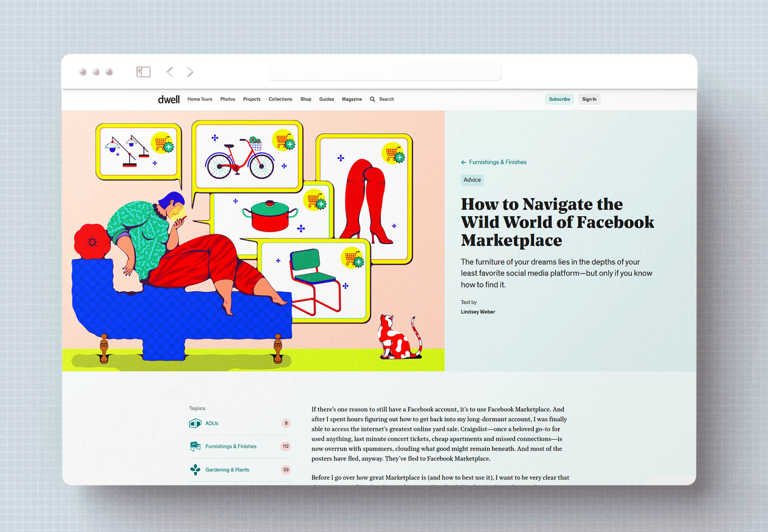The height and width of the screenshot is (532, 768).
Task: Click the Sign In button
Action: pos(589,99)
